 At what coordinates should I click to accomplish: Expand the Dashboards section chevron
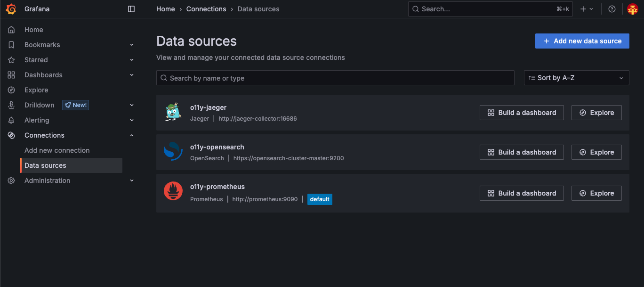click(132, 75)
